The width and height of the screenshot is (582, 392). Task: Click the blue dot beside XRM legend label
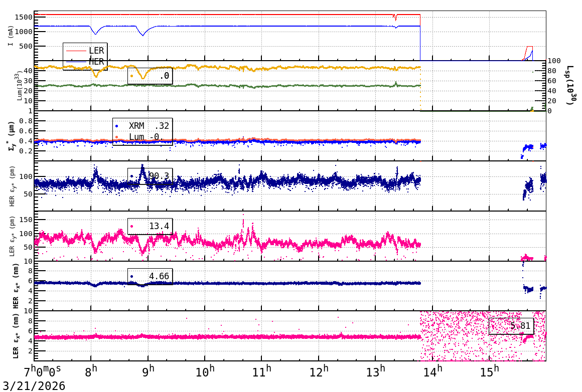tap(116, 126)
